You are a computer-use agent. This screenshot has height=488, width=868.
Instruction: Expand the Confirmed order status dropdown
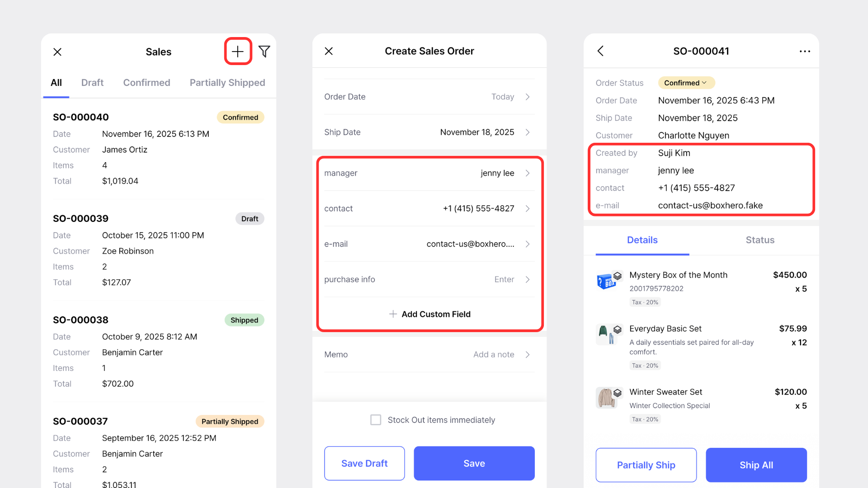click(x=686, y=82)
